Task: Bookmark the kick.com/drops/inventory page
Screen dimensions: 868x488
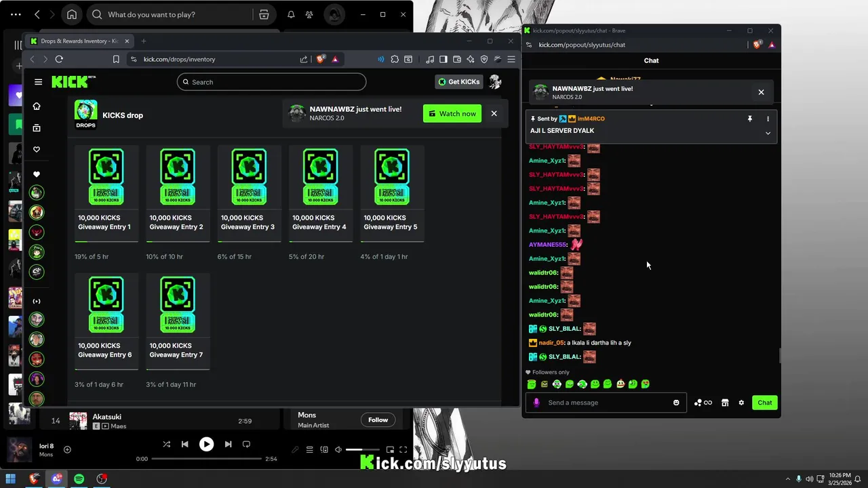Action: click(116, 60)
